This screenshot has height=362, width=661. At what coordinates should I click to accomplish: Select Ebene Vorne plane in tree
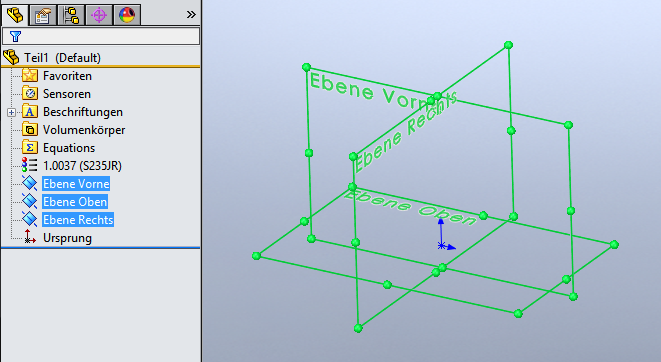76,184
